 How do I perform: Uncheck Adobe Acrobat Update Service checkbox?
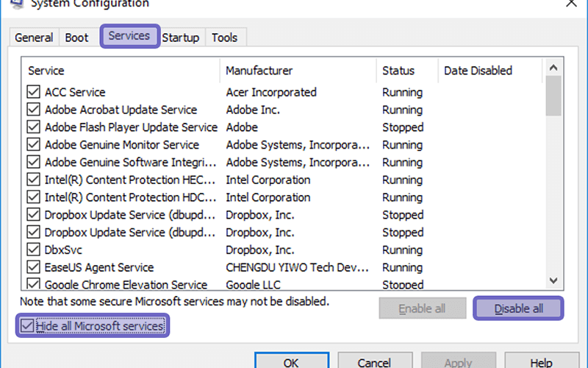point(33,110)
